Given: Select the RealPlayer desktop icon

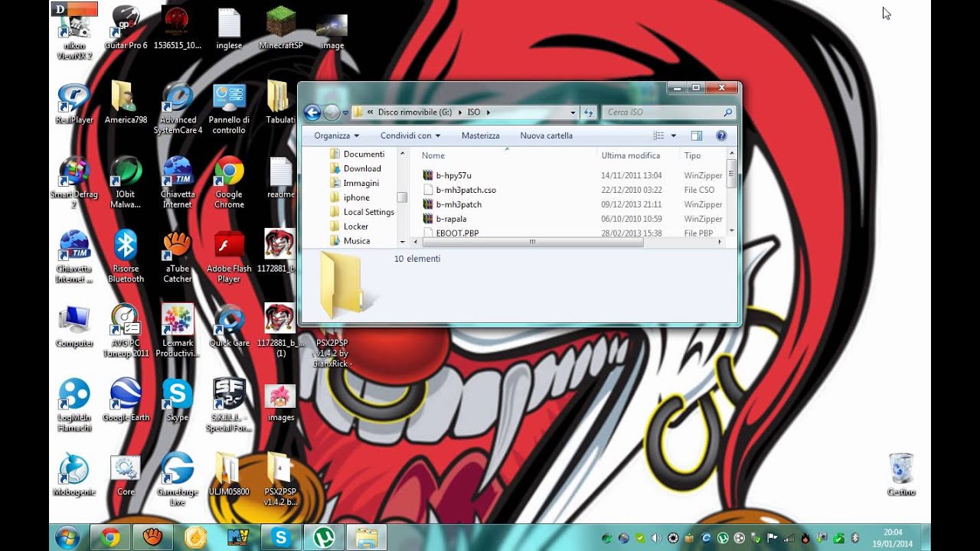Looking at the screenshot, I should pos(74,103).
